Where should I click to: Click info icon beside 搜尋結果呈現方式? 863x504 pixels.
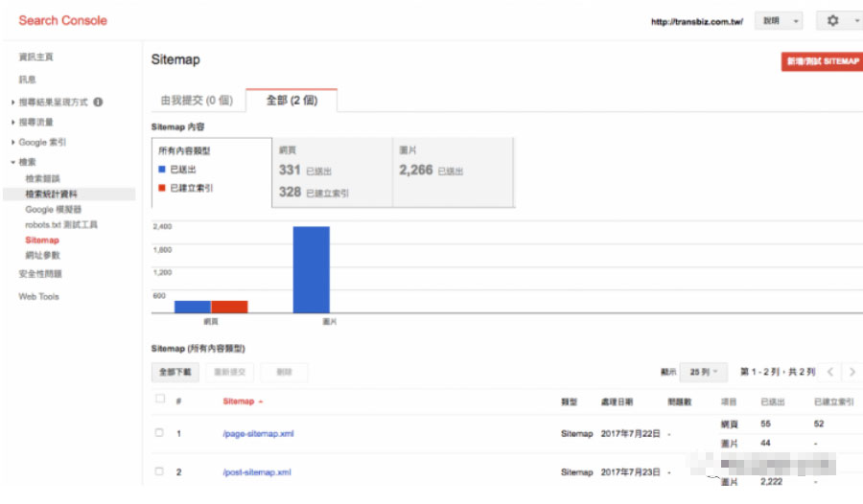point(98,102)
